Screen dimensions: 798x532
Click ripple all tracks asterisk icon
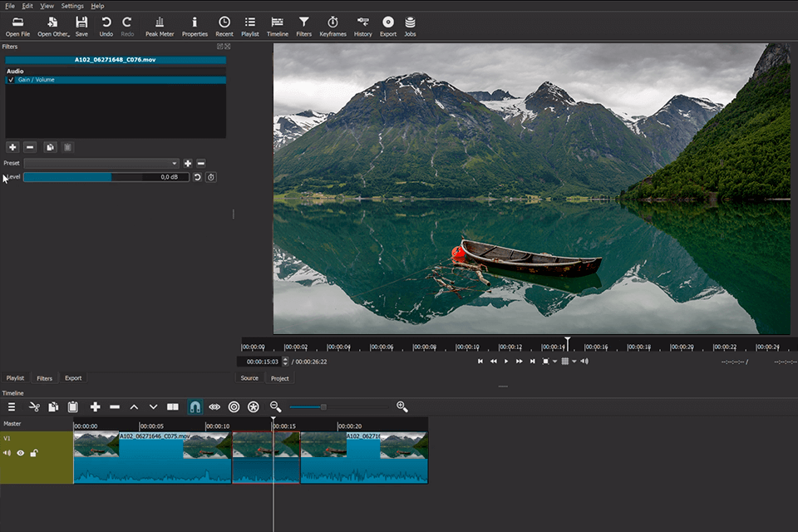tap(254, 406)
